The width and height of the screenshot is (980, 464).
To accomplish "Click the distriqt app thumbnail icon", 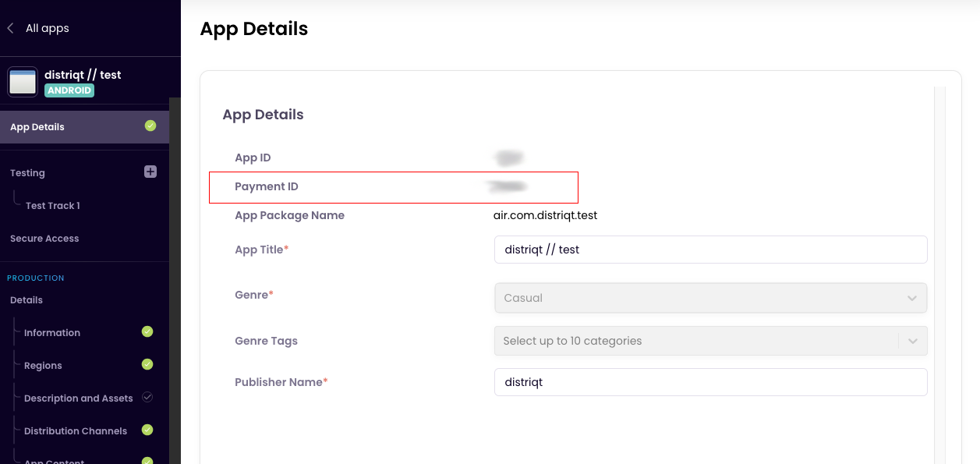I will [x=23, y=82].
